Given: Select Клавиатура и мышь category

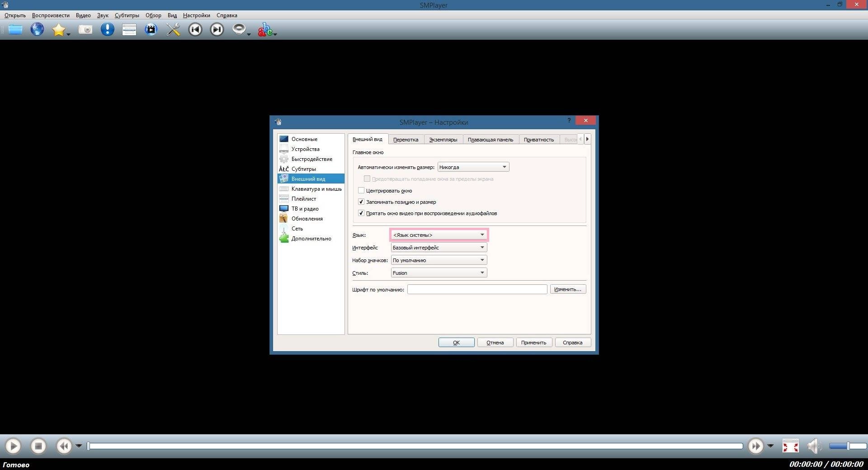Looking at the screenshot, I should click(311, 189).
